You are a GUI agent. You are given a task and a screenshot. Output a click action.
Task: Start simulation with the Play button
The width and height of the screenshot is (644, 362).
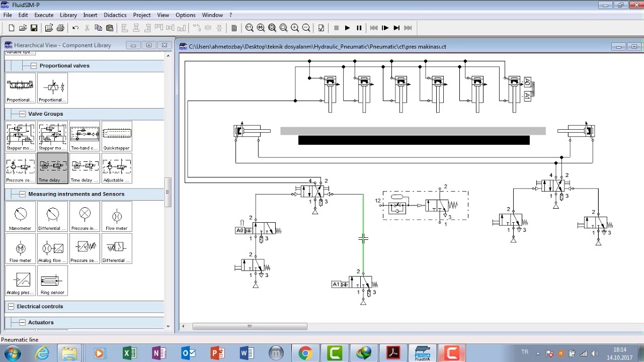(x=347, y=28)
